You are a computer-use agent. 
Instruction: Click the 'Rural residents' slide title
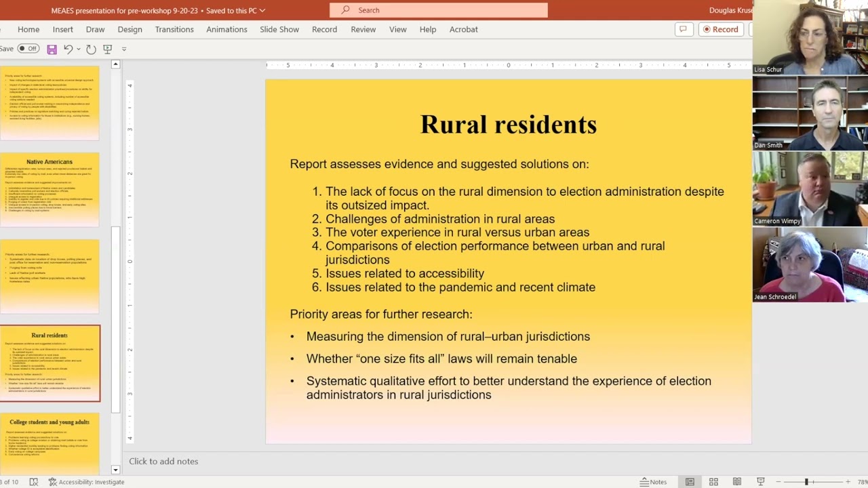point(509,125)
